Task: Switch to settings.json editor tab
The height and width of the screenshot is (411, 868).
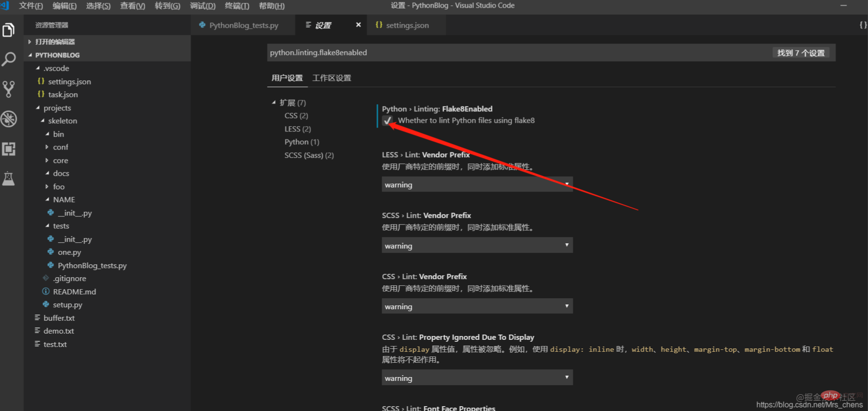Action: click(x=407, y=25)
